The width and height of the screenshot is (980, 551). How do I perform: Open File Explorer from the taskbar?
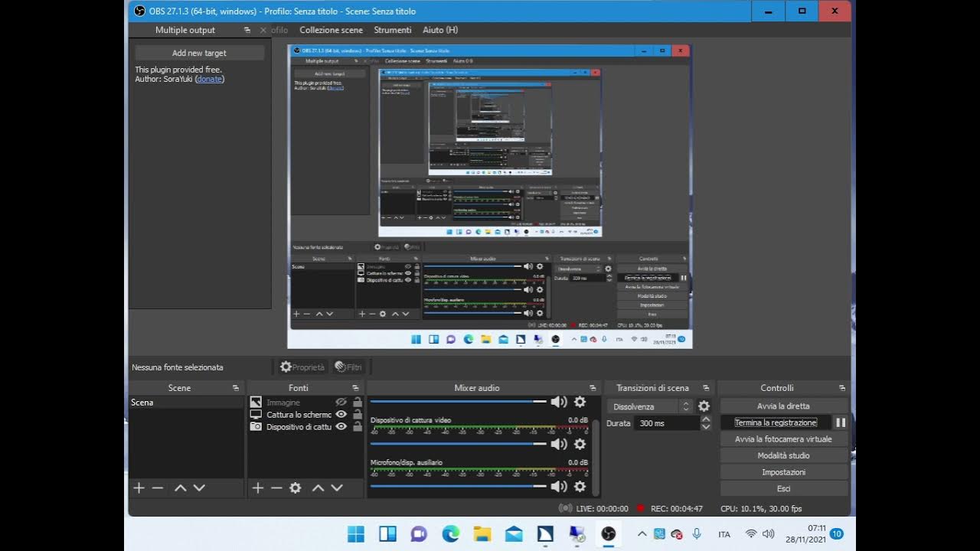pyautogui.click(x=482, y=533)
